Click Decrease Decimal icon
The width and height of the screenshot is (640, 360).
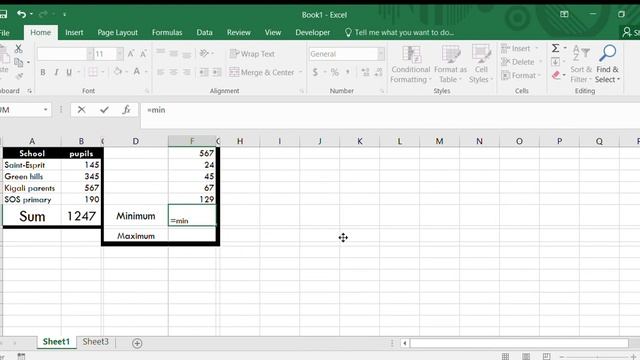pyautogui.click(x=379, y=72)
